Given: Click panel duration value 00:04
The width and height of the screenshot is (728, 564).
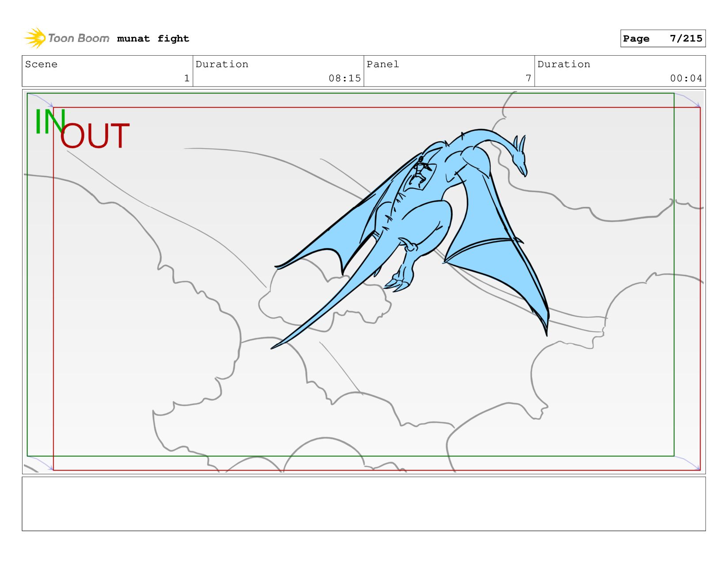Looking at the screenshot, I should click(686, 78).
